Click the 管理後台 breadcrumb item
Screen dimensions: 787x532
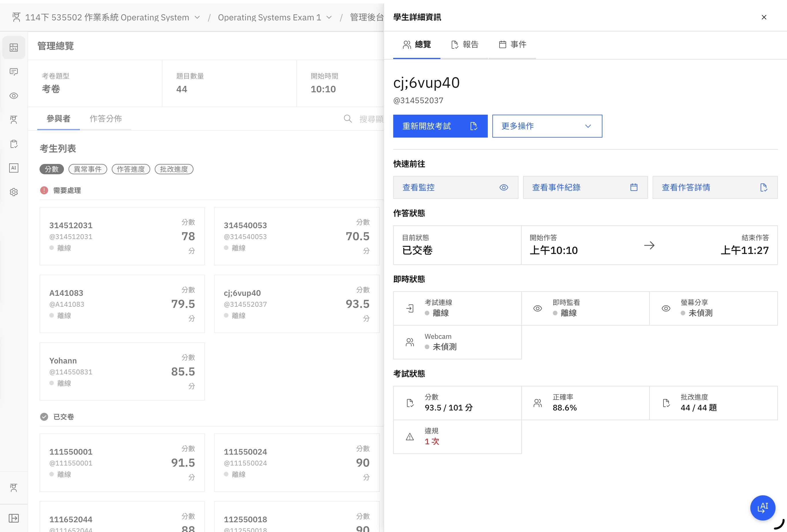click(367, 17)
